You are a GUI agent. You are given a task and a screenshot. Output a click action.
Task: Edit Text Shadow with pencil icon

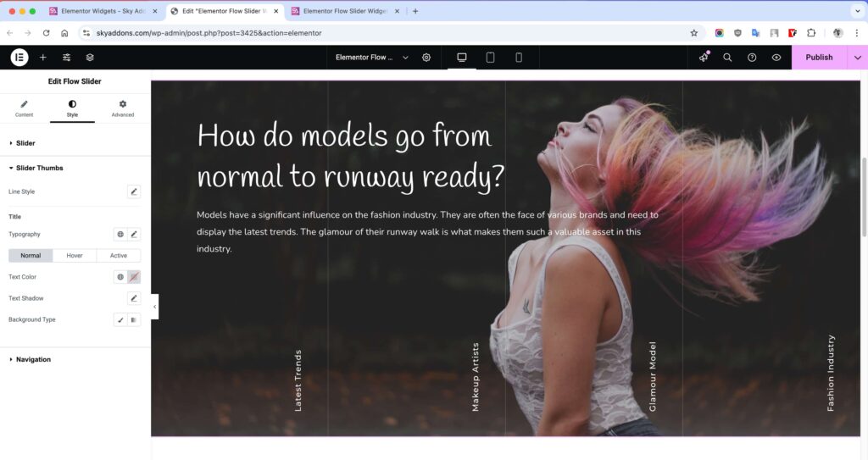tap(133, 298)
